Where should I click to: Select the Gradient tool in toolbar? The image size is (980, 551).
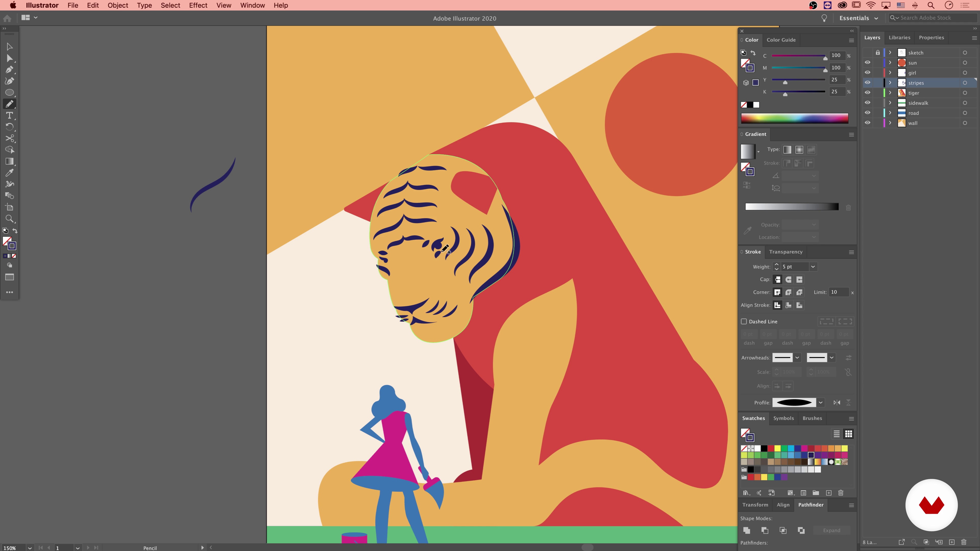[x=9, y=161]
